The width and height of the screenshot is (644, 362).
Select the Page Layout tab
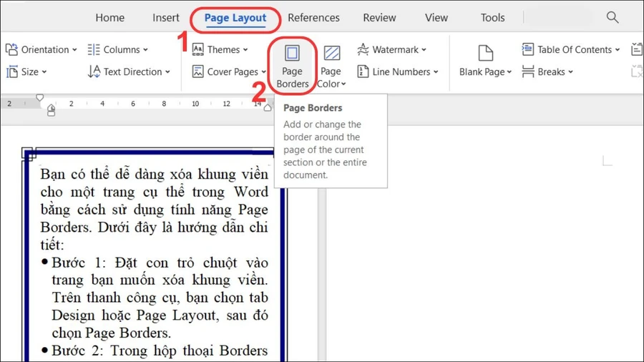click(235, 18)
